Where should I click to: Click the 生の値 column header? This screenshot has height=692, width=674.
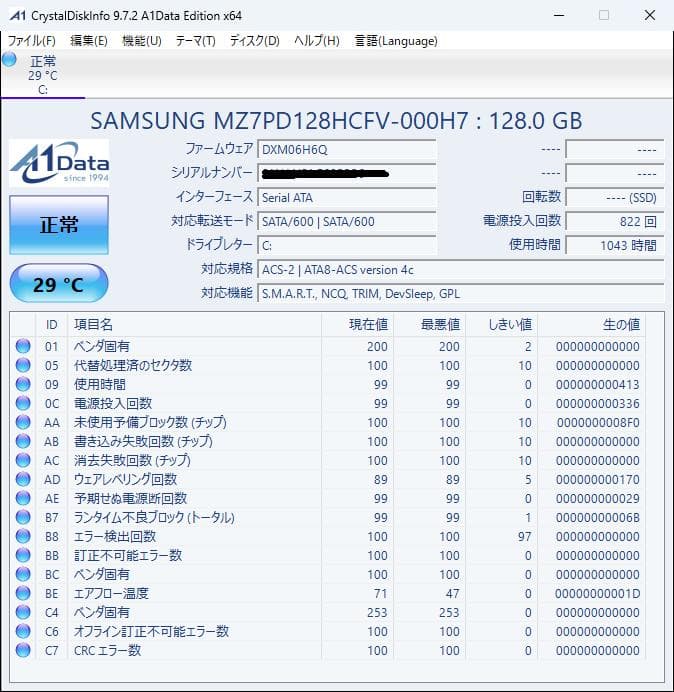pyautogui.click(x=591, y=325)
